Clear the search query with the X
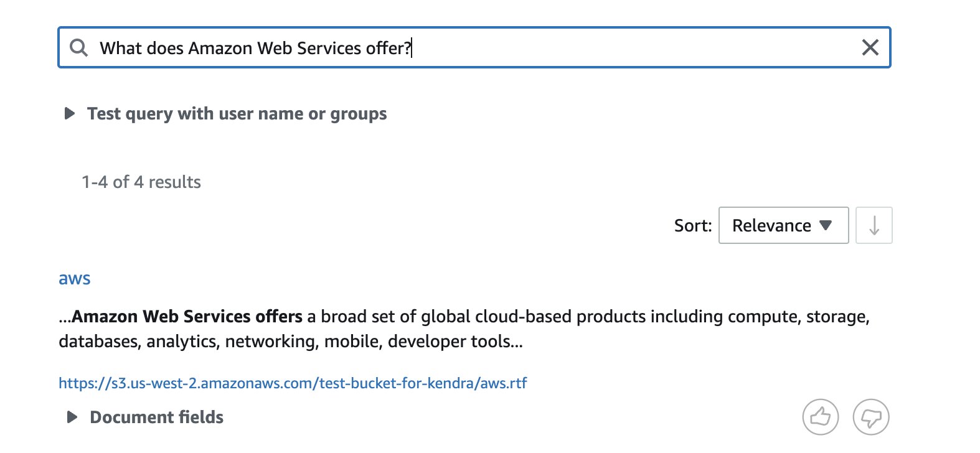Screen dimensions: 980x453 870,47
